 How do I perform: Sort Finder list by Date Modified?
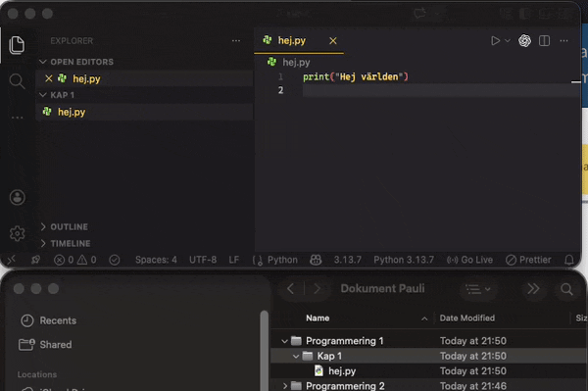[466, 318]
